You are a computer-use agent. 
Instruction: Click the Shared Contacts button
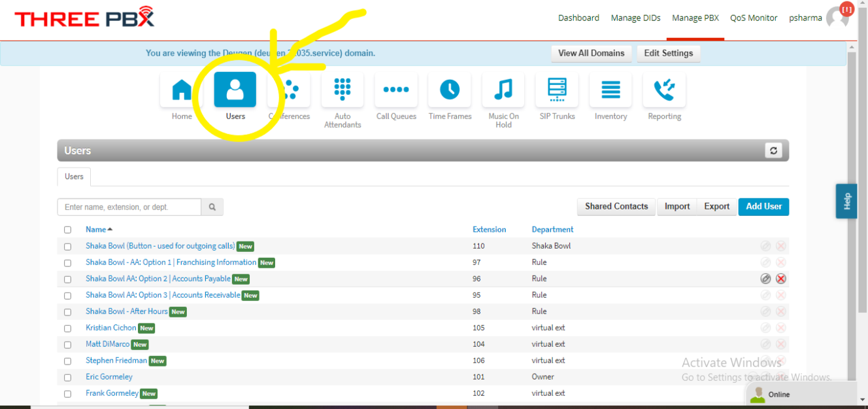(x=616, y=206)
